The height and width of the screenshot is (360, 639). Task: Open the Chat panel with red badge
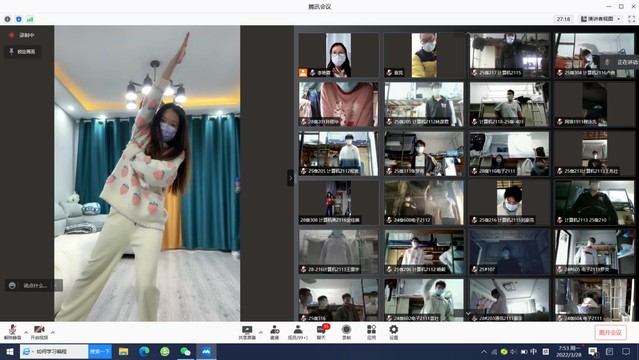click(x=322, y=332)
